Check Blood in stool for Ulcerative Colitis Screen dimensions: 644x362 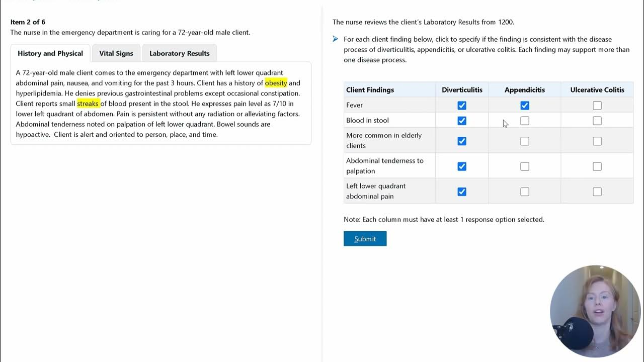597,121
